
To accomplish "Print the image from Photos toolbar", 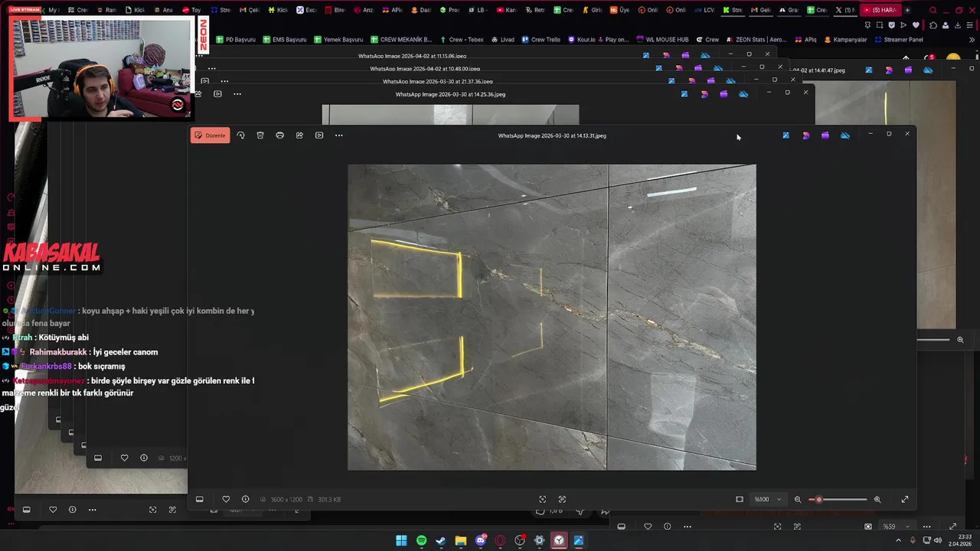I will (x=279, y=135).
